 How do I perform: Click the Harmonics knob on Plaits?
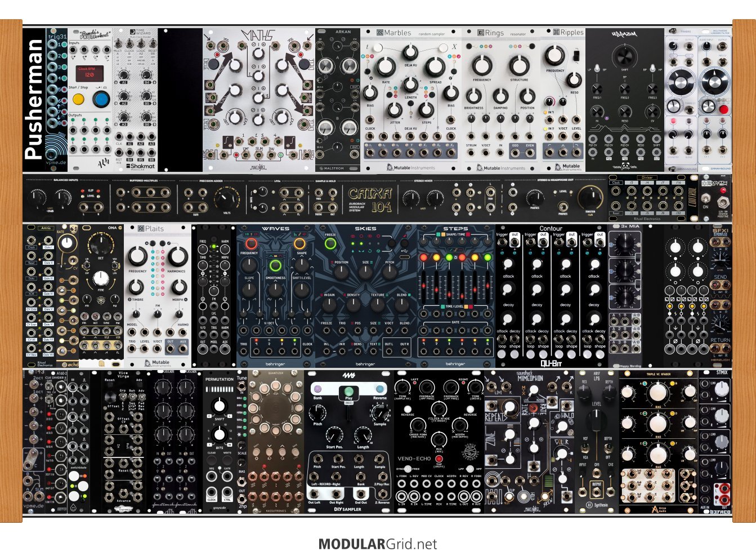177,256
